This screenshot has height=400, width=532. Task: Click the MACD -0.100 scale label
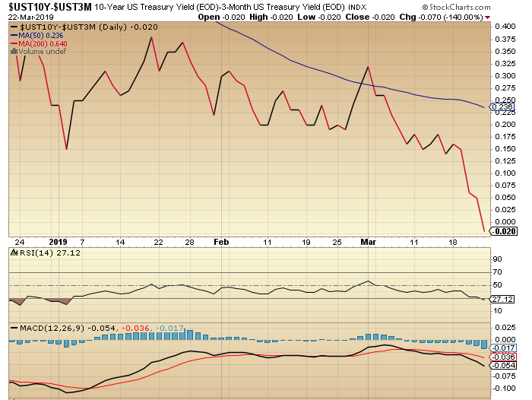pyautogui.click(x=504, y=388)
